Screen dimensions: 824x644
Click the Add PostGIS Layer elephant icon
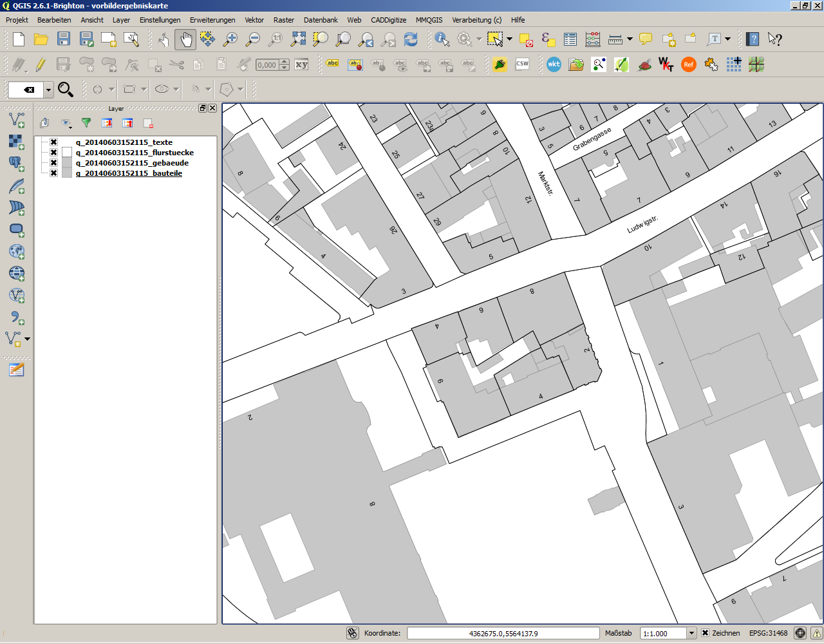tap(16, 164)
